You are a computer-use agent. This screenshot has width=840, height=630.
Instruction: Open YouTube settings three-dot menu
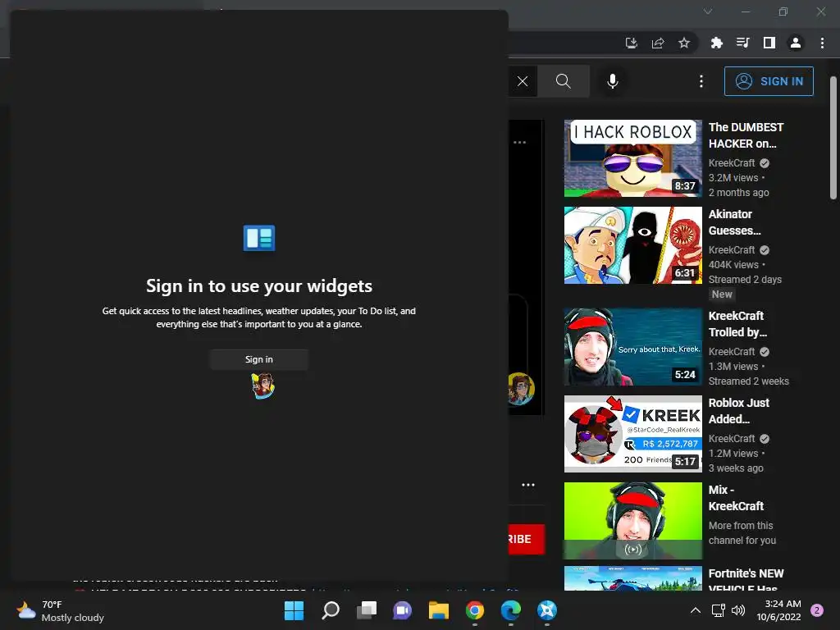[701, 81]
